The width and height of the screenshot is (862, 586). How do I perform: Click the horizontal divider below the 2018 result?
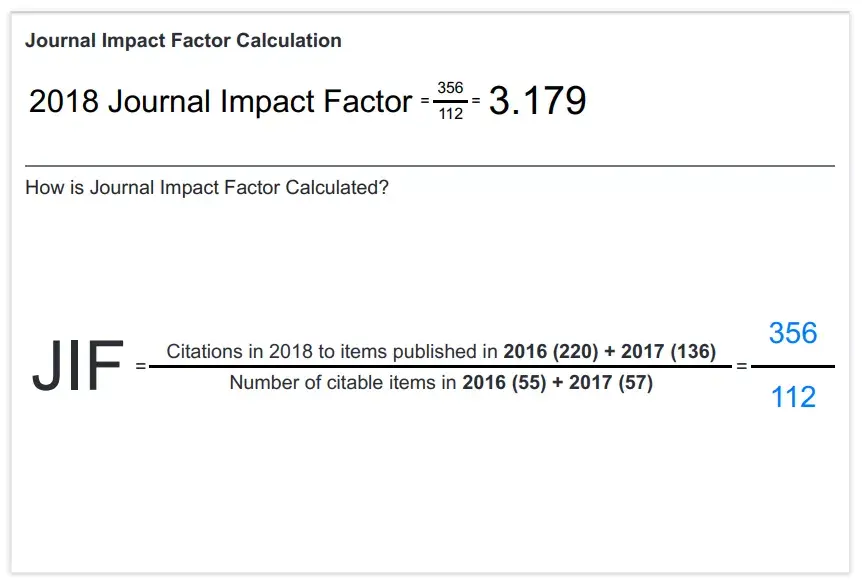[x=430, y=166]
